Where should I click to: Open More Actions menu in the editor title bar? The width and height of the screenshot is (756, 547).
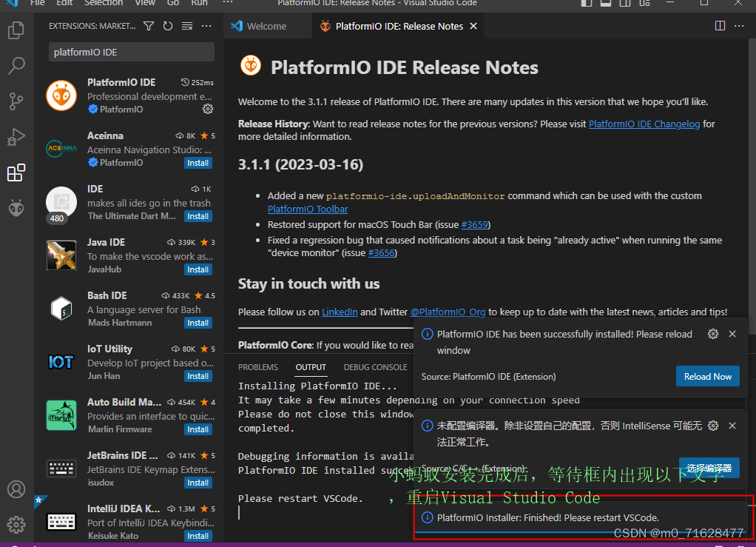click(738, 24)
